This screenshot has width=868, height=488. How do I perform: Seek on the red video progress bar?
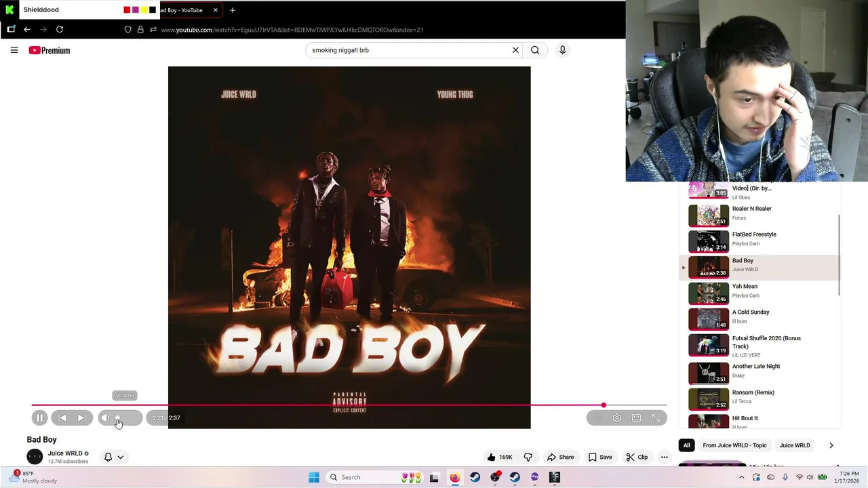click(349, 405)
